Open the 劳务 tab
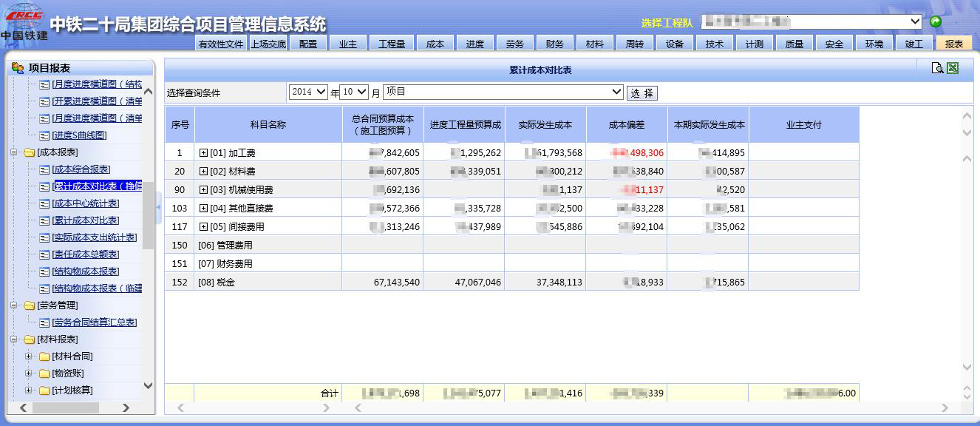980x426 pixels. point(515,44)
